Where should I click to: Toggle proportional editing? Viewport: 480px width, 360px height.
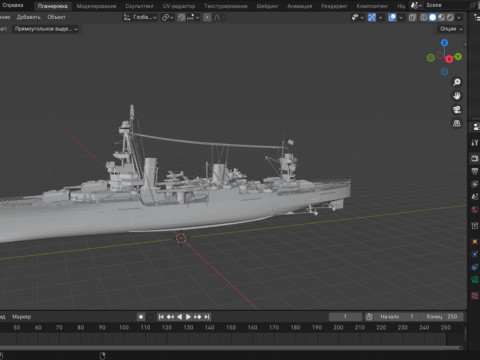(x=207, y=17)
